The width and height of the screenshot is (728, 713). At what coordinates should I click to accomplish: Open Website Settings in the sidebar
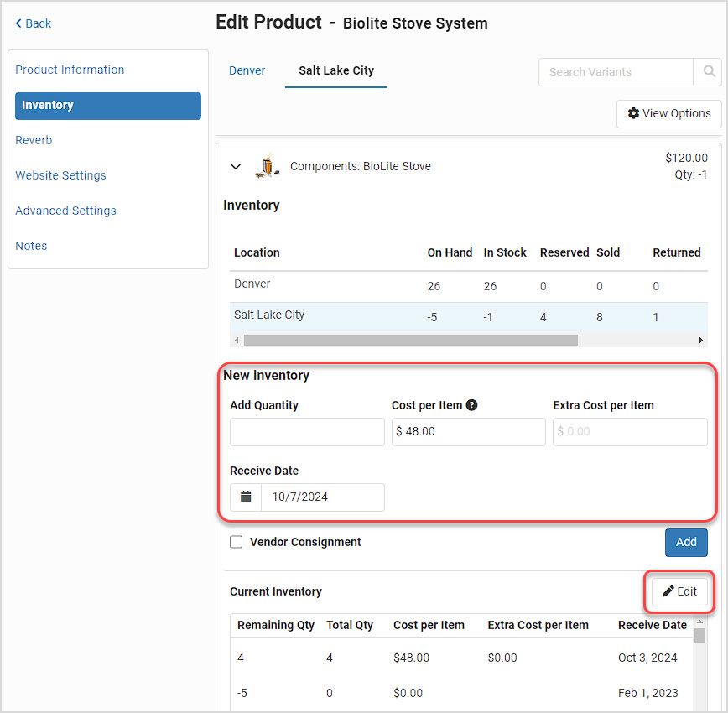click(61, 175)
